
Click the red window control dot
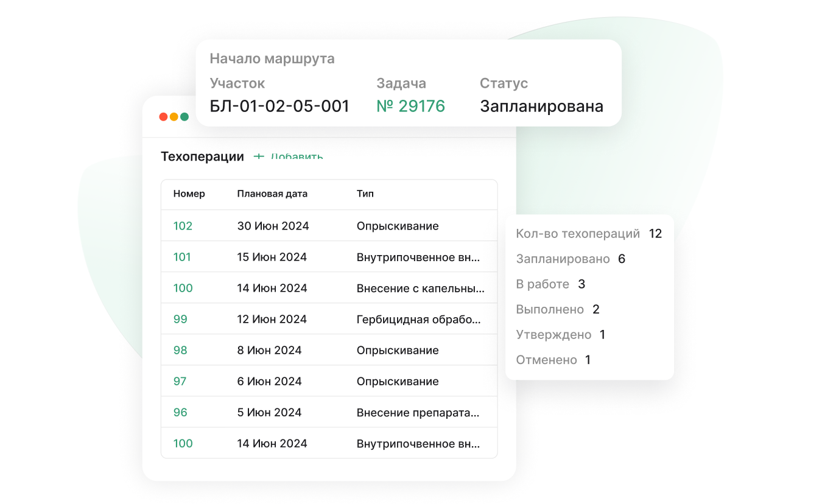pyautogui.click(x=162, y=116)
